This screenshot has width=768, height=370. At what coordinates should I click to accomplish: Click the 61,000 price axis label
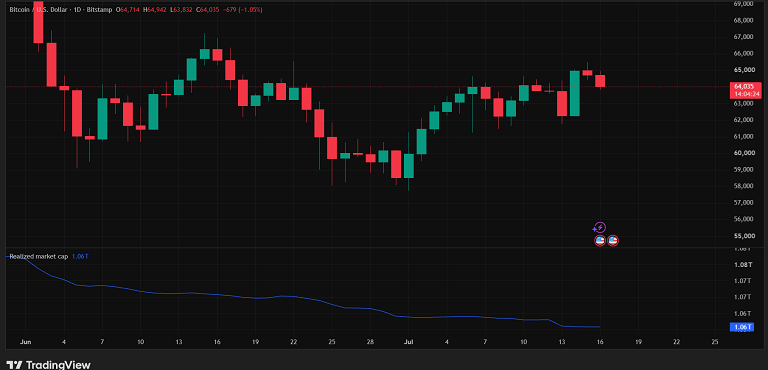(743, 137)
